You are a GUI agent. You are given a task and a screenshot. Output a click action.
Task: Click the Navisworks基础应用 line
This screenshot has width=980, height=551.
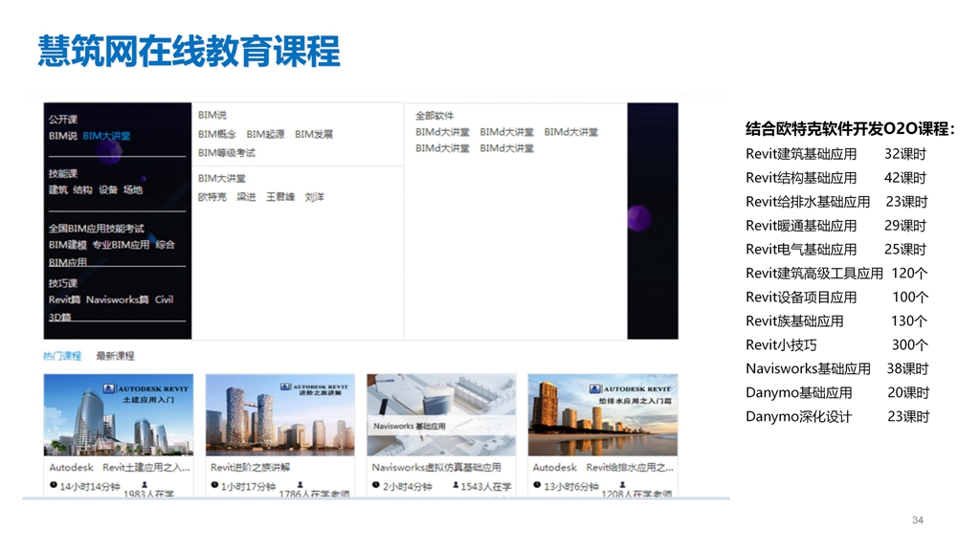pos(836,368)
